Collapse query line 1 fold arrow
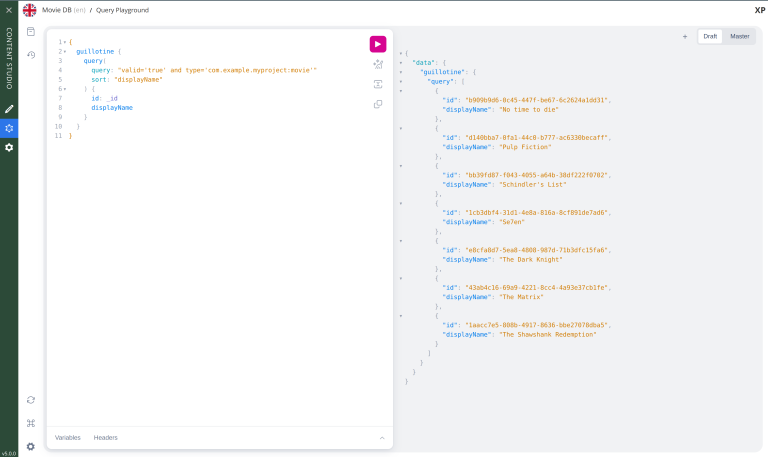This screenshot has height=457, width=768. pos(65,42)
